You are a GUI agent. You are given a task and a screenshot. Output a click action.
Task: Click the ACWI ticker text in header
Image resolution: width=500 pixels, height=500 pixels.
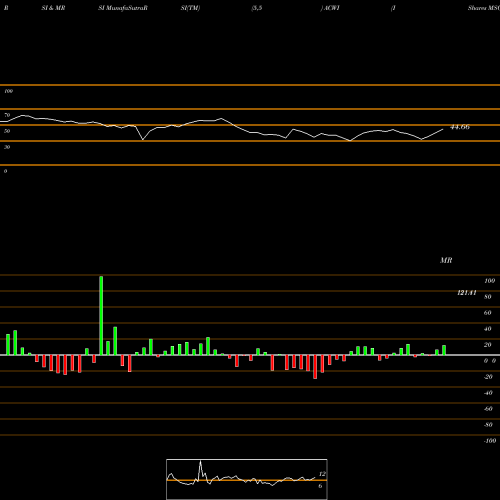click(x=331, y=8)
